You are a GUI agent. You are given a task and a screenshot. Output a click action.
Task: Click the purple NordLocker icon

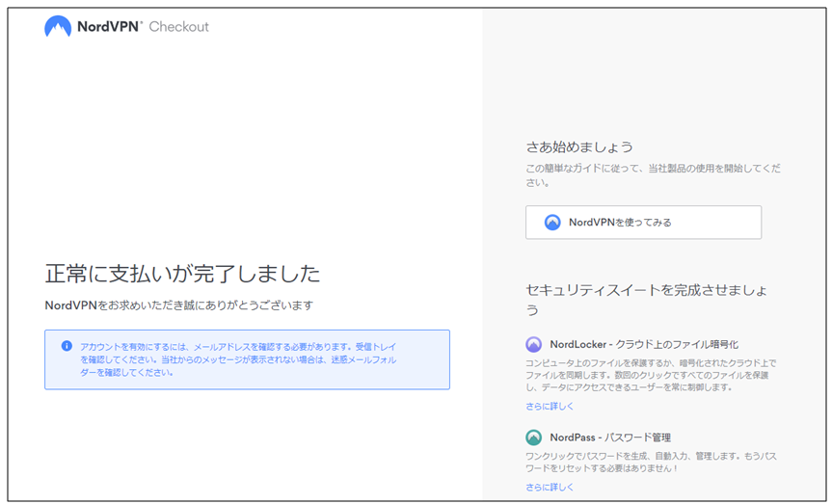(x=533, y=344)
